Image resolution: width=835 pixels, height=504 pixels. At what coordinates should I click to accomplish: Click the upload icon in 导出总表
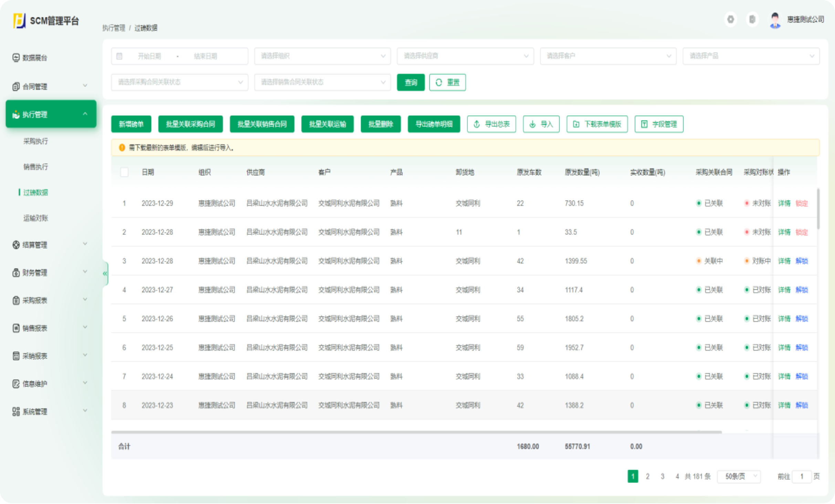(477, 124)
